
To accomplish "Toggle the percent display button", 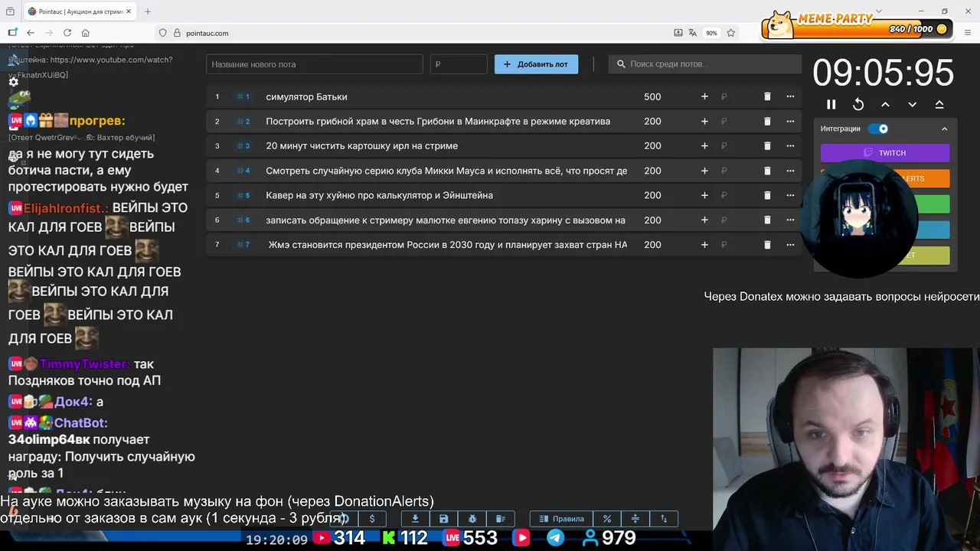I will coord(607,519).
